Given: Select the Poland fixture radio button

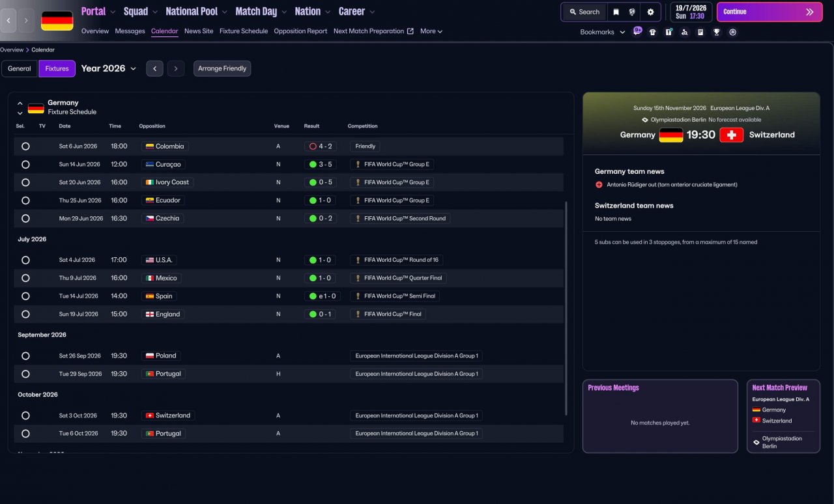Looking at the screenshot, I should pos(25,356).
